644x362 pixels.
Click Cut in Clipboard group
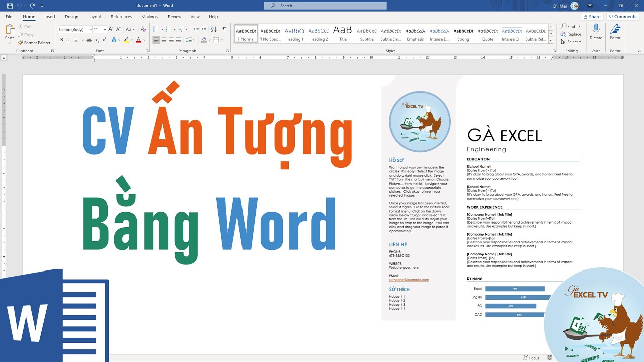pyautogui.click(x=24, y=27)
